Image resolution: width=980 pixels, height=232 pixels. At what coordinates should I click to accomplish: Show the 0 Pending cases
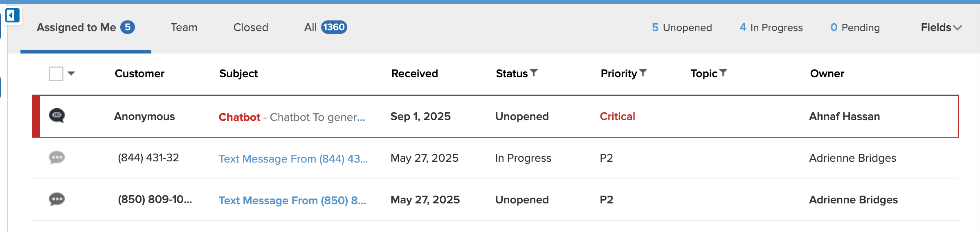pyautogui.click(x=855, y=27)
